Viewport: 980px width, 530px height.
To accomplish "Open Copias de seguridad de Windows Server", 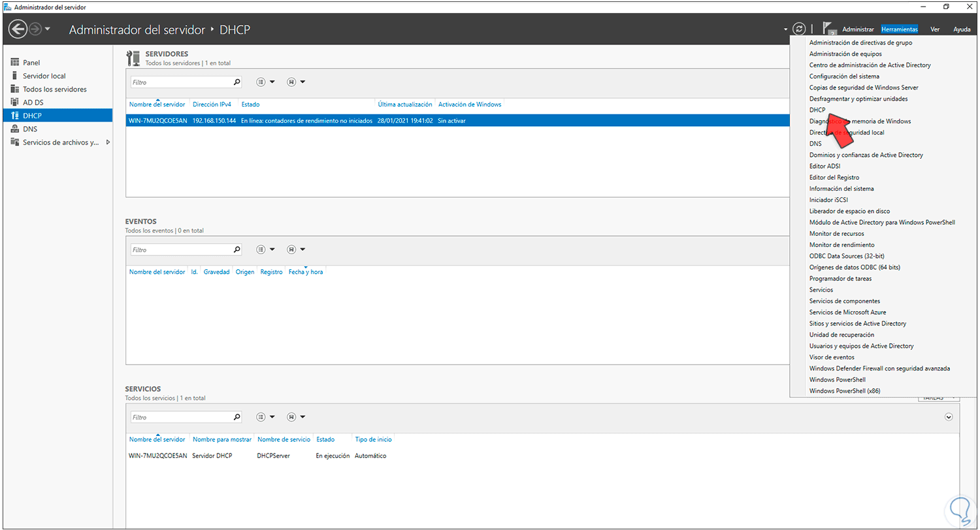I will (864, 88).
